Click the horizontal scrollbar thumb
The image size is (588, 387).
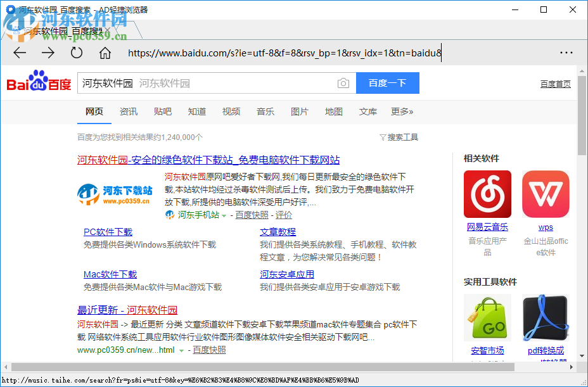[x=262, y=367]
